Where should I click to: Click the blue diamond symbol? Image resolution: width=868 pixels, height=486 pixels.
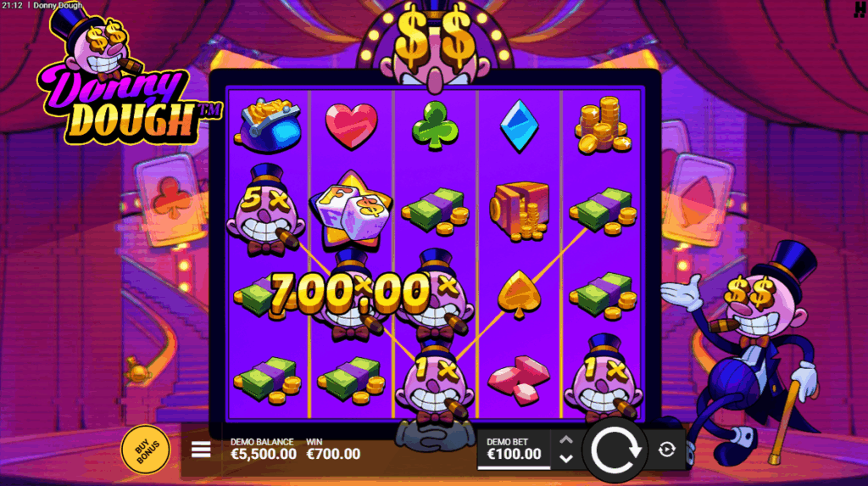pos(519,126)
